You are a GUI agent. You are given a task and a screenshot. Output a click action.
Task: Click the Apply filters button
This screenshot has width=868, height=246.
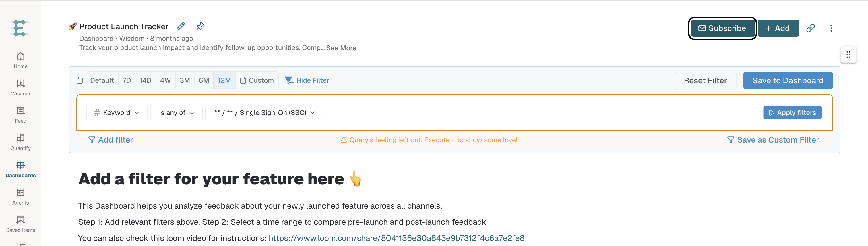[792, 112]
